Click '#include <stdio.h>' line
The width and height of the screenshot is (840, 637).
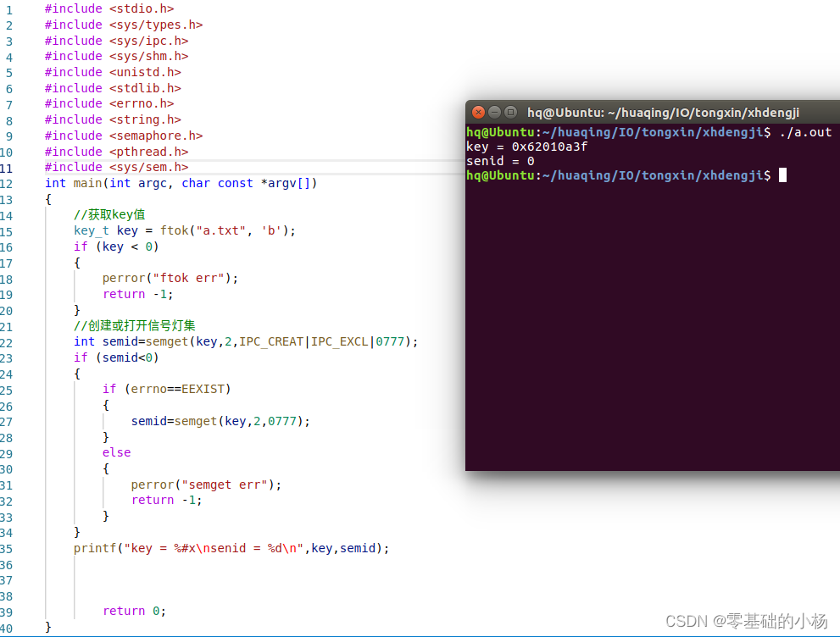point(109,8)
